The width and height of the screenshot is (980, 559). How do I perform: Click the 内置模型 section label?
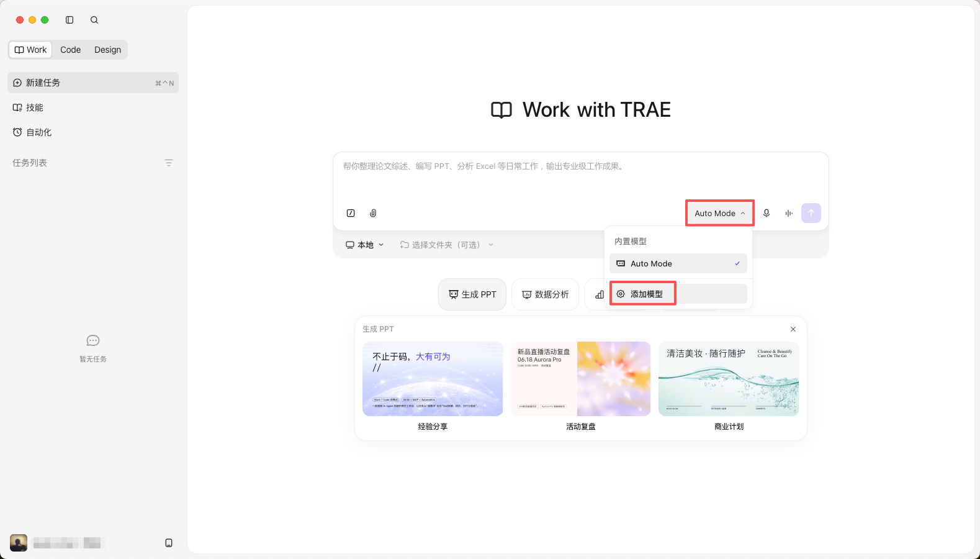(631, 241)
